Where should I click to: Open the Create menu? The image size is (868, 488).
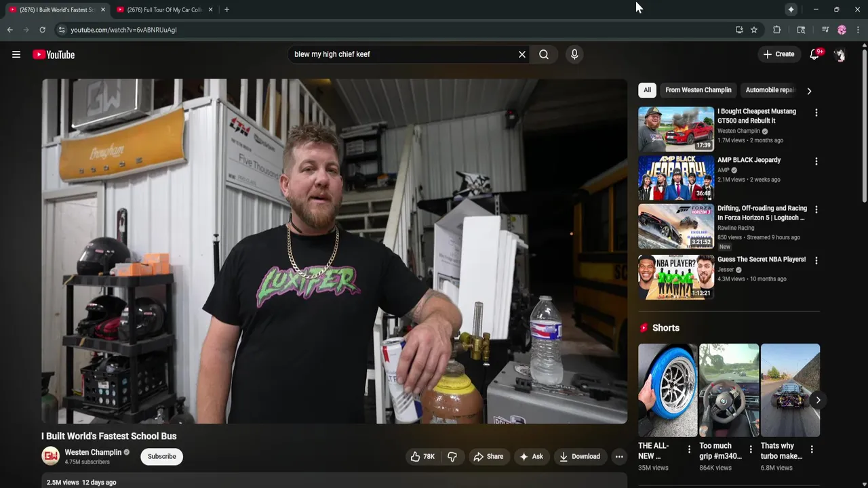pyautogui.click(x=778, y=54)
